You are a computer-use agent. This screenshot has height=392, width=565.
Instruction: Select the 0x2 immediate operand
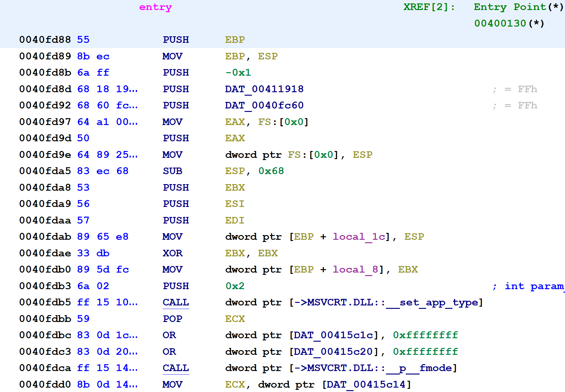[x=235, y=286]
